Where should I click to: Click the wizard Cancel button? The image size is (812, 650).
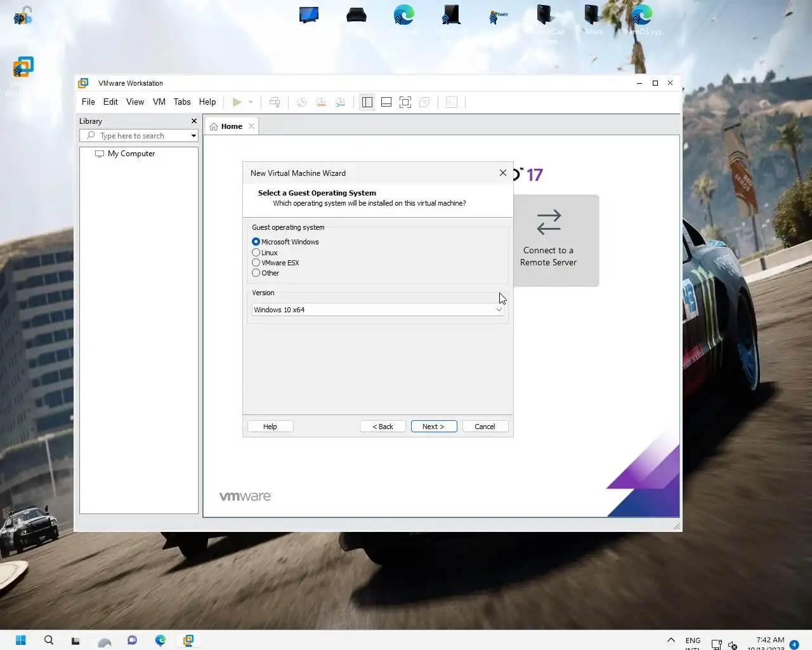pyautogui.click(x=485, y=427)
